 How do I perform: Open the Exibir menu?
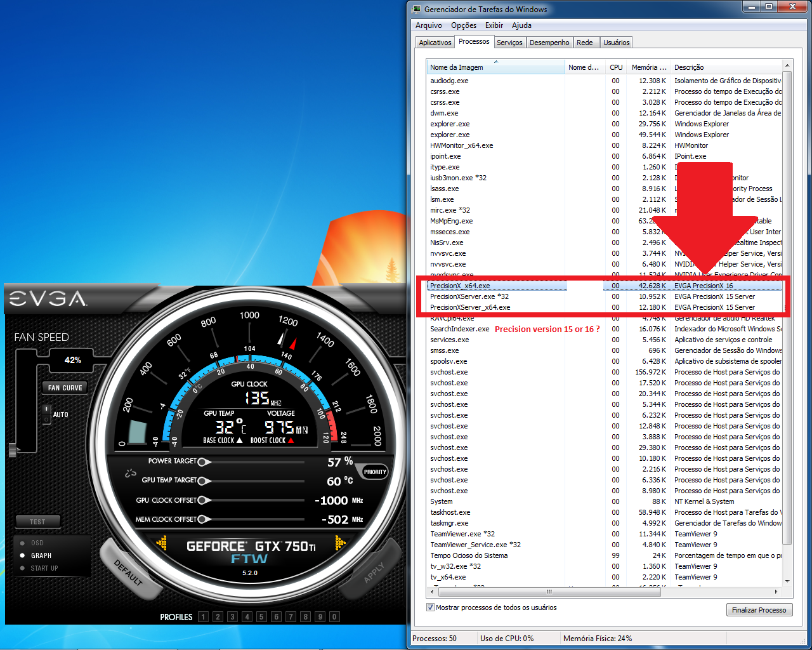tap(494, 25)
